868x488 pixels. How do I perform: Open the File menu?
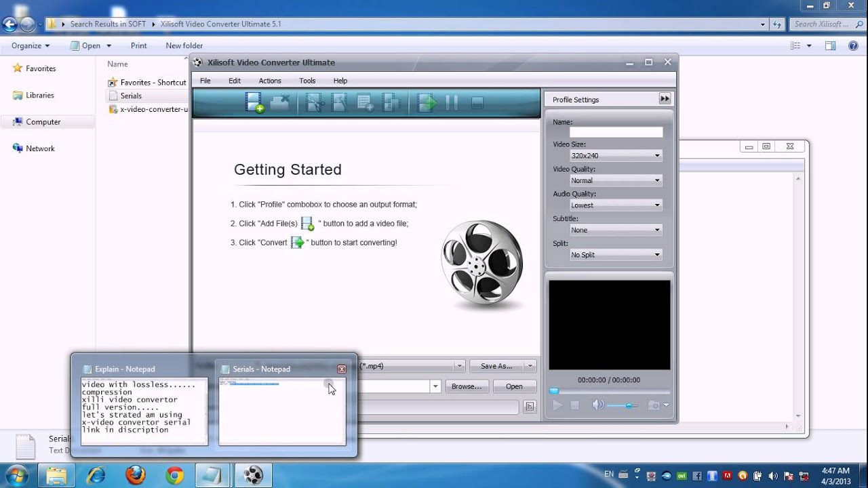point(205,81)
